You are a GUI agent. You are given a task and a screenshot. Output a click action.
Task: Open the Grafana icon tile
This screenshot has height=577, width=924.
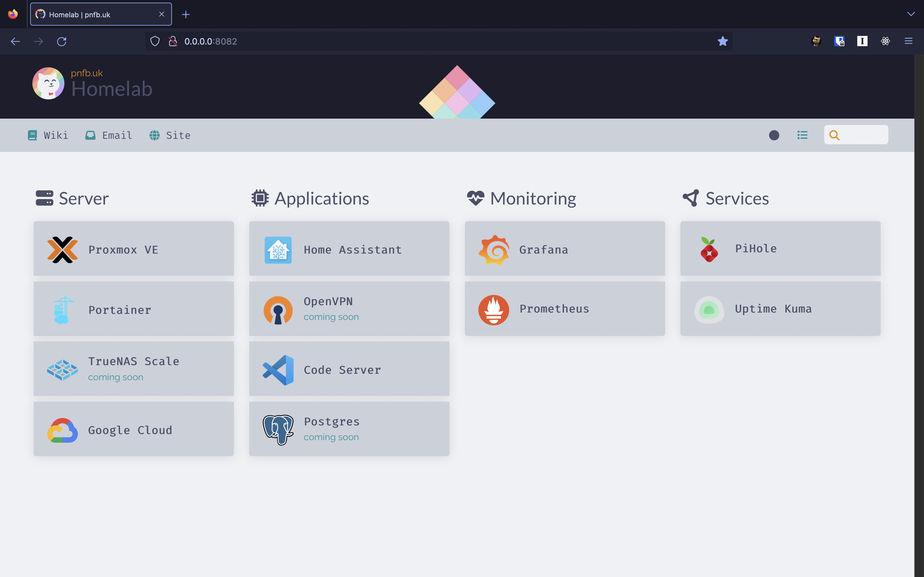[x=494, y=250]
